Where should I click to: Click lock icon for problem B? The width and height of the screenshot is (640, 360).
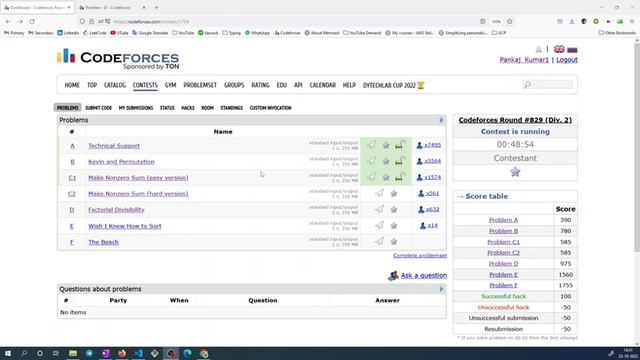[x=400, y=161]
